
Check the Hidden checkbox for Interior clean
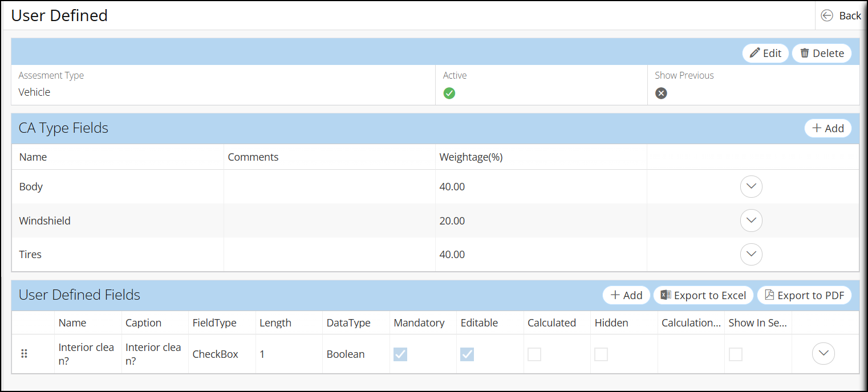pos(601,354)
